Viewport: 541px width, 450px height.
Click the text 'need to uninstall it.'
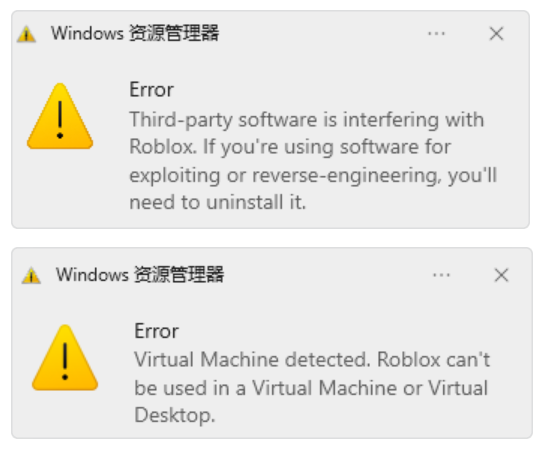[x=218, y=202]
